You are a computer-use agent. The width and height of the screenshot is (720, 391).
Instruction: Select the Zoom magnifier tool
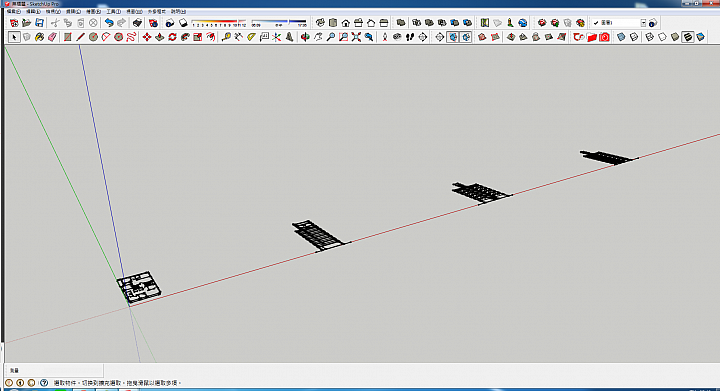[x=331, y=37]
